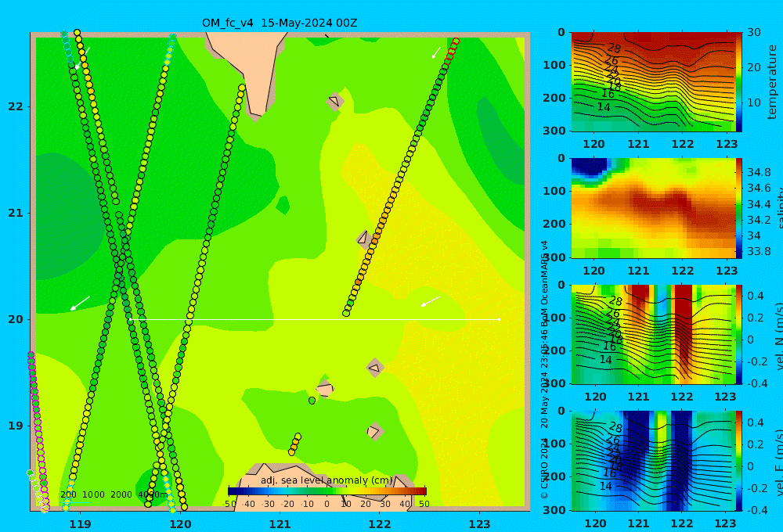Click the 'temperature' colorbar axis label
The width and height of the screenshot is (783, 532).
[773, 82]
